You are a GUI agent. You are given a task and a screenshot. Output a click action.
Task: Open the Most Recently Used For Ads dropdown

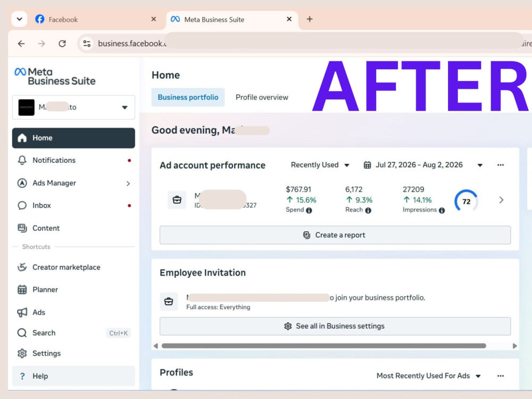(428, 376)
